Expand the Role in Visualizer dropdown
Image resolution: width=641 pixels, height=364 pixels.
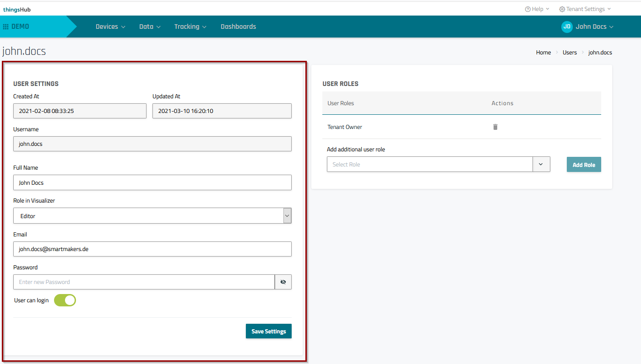click(287, 215)
